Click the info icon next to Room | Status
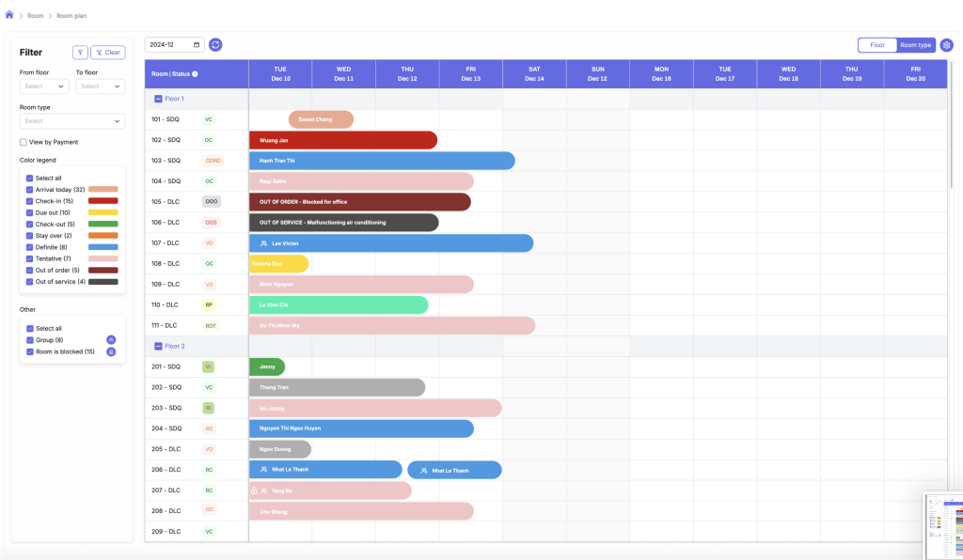This screenshot has height=560, width=963. click(x=195, y=73)
